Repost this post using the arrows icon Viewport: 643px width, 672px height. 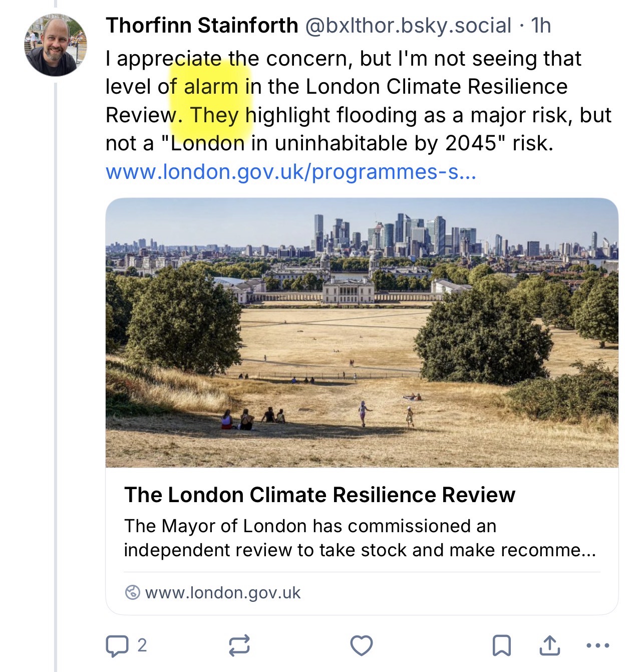pos(239,645)
